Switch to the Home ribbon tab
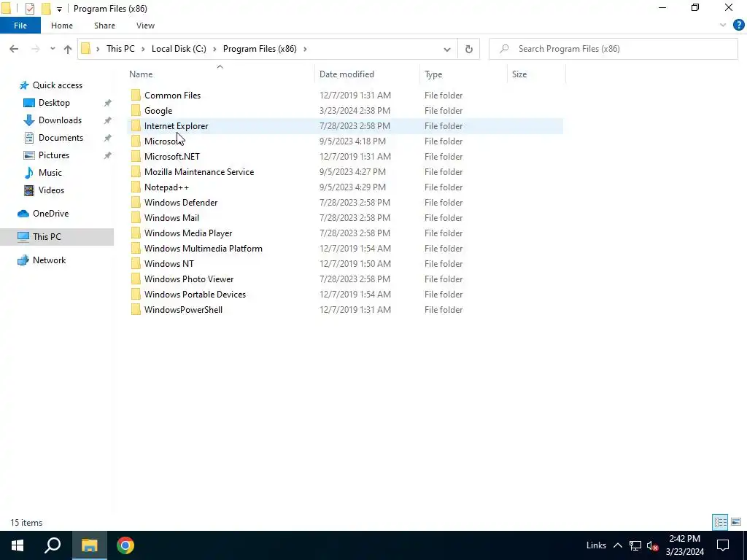 coord(62,26)
